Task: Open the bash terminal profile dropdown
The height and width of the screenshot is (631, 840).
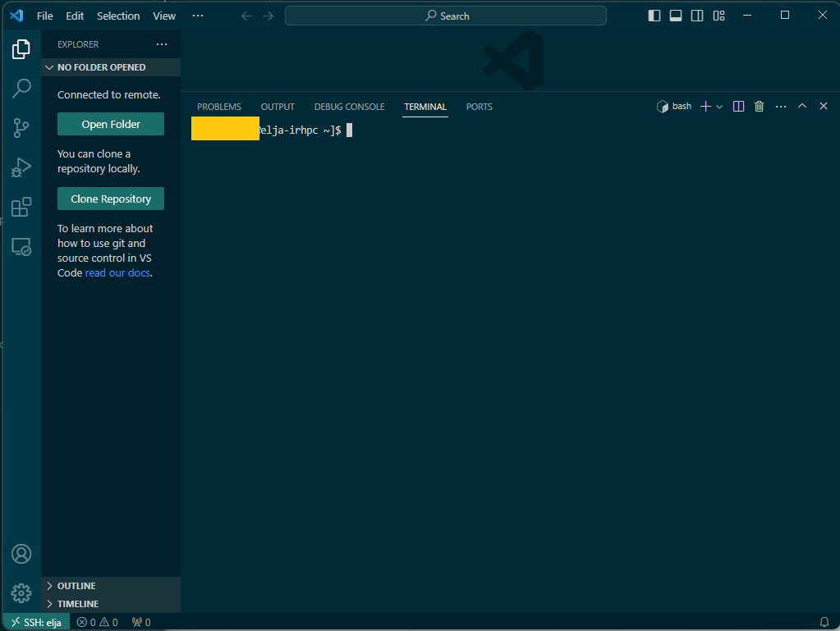Action: coord(720,106)
